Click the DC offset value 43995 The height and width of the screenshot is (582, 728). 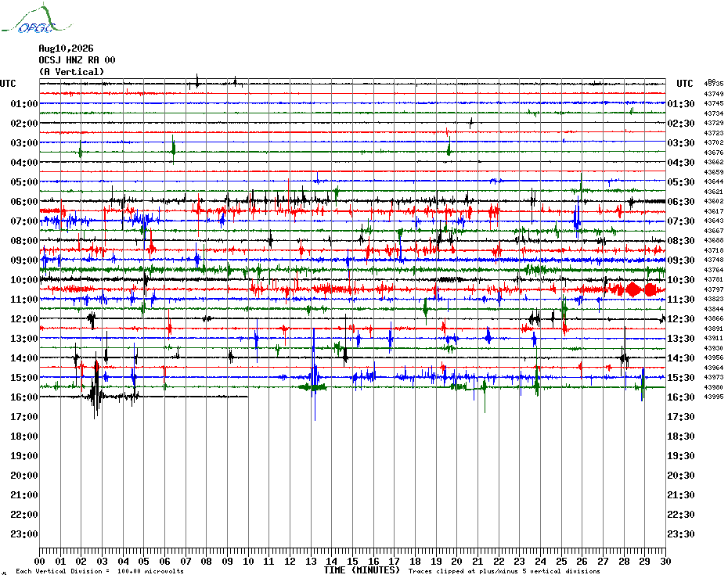[x=714, y=397]
